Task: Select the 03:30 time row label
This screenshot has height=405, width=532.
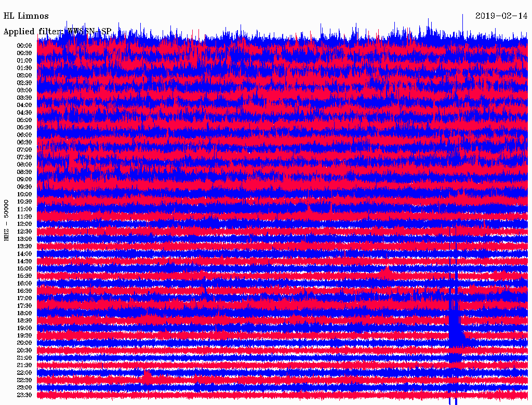Action: (x=24, y=98)
